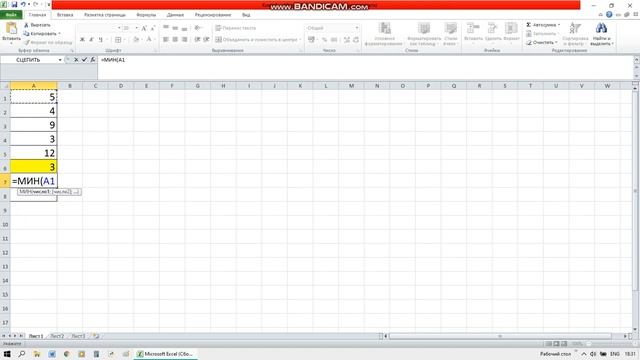The height and width of the screenshot is (360, 640).
Task: Select cell A5 containing 12
Action: (33, 153)
